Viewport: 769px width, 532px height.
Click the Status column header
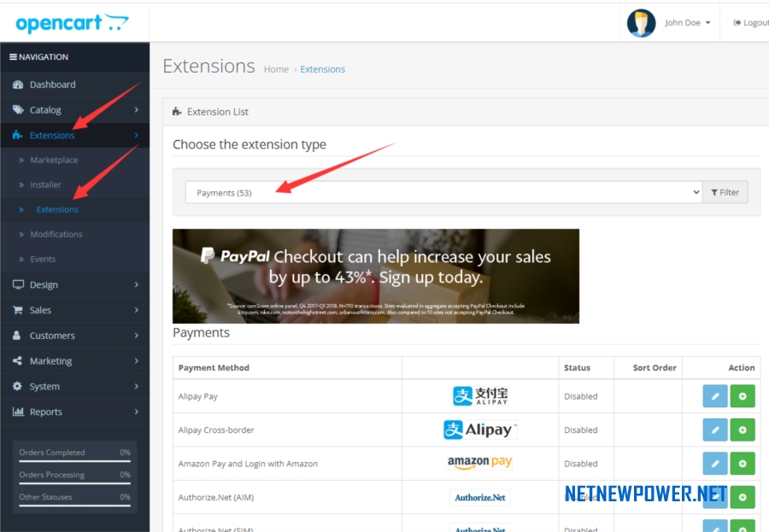(578, 368)
